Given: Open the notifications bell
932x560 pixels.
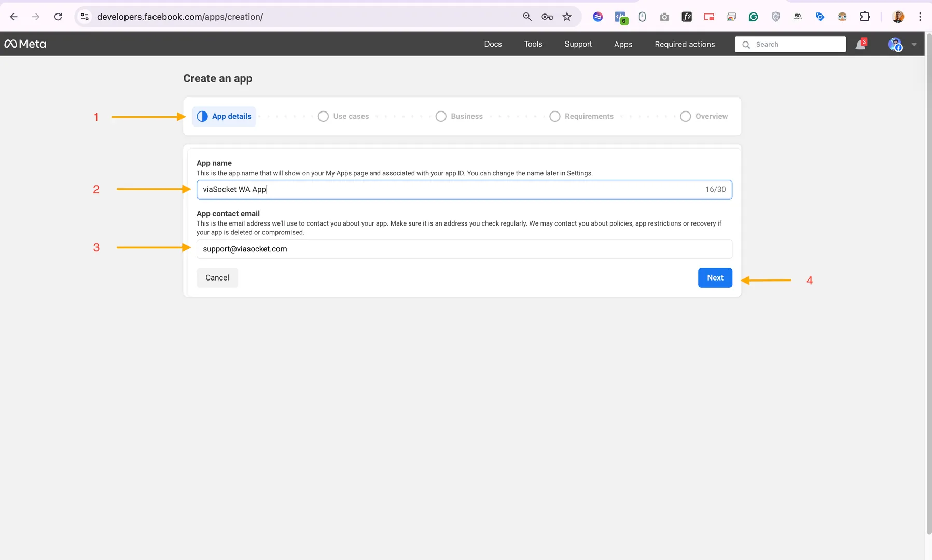Looking at the screenshot, I should click(x=860, y=44).
